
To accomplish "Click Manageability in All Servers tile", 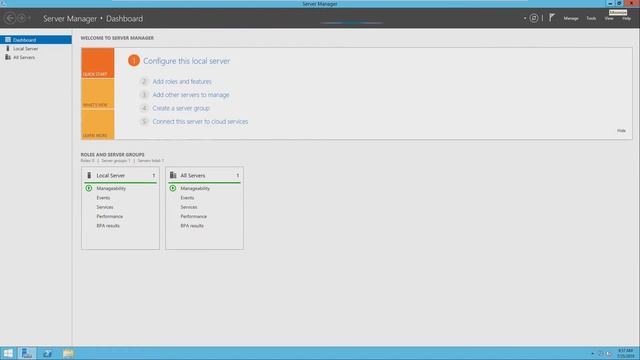I will tap(195, 188).
